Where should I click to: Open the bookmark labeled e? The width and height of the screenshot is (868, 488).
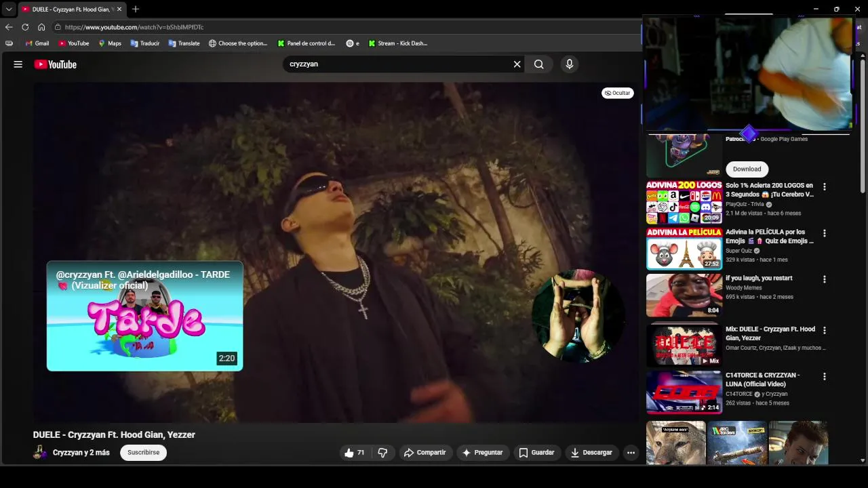click(x=353, y=43)
